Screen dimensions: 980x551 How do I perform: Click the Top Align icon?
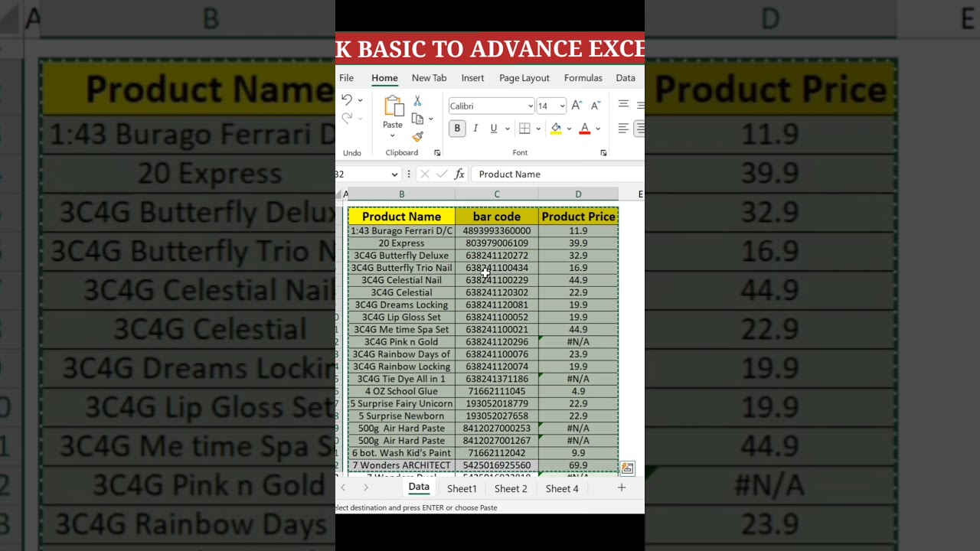click(623, 104)
